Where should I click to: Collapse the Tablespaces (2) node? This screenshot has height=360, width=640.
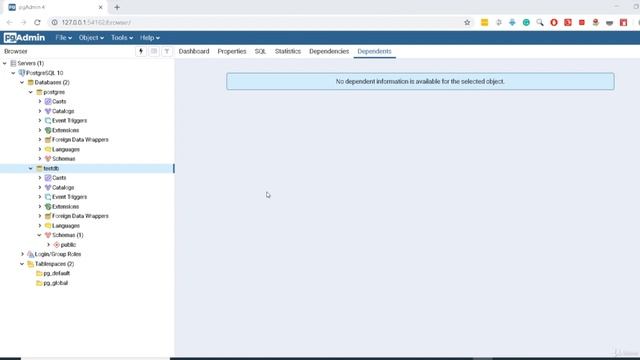click(22, 264)
